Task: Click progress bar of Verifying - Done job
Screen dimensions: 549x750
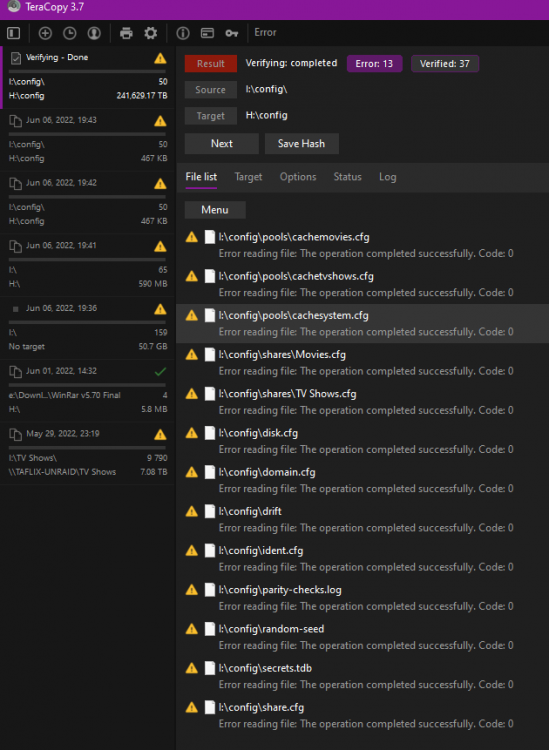Action: 87,72
